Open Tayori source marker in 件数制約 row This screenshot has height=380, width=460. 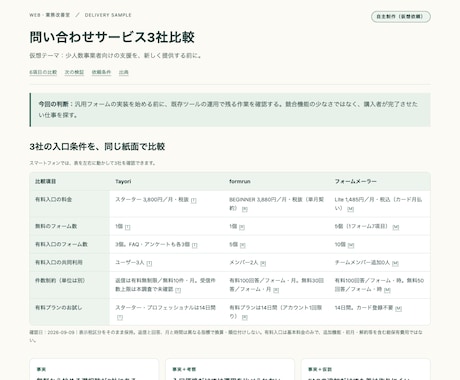point(178,290)
